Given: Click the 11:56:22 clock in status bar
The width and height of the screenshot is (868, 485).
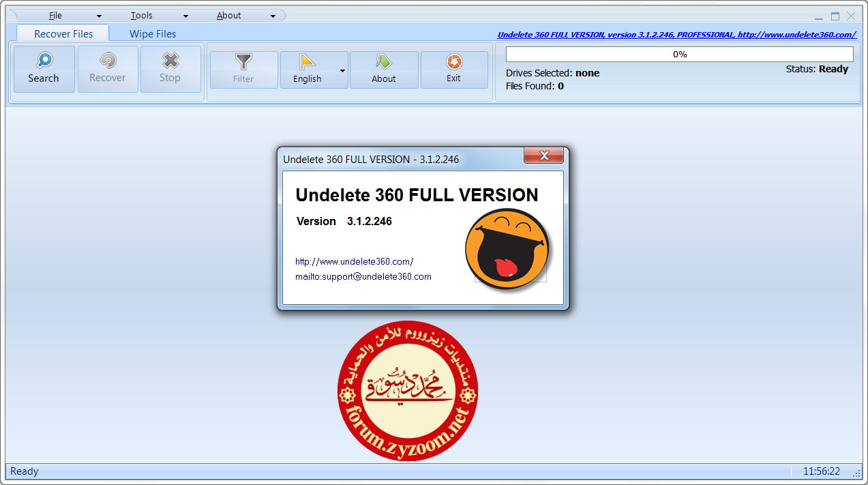Looking at the screenshot, I should click(822, 471).
